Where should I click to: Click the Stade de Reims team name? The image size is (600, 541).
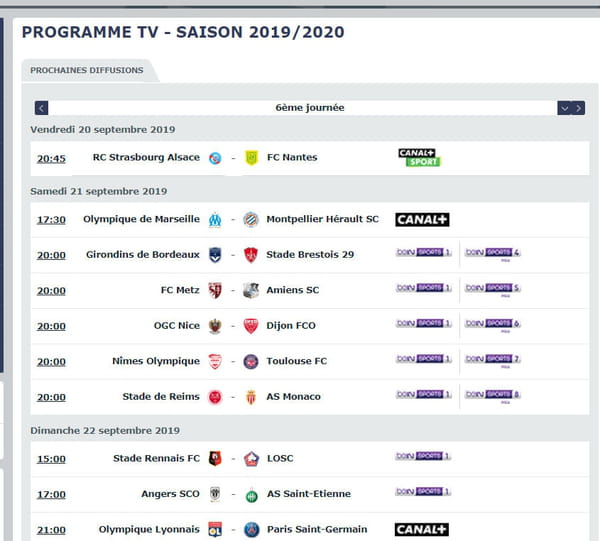[x=161, y=396]
